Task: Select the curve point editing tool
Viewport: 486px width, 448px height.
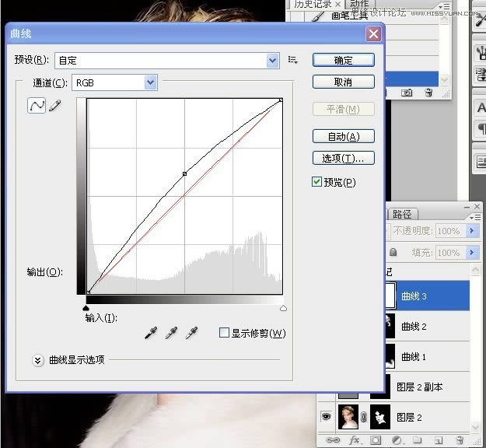Action: (37, 105)
